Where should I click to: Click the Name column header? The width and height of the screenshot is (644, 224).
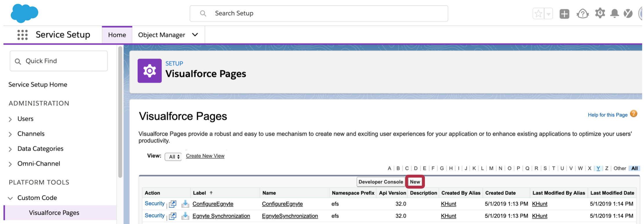click(269, 193)
